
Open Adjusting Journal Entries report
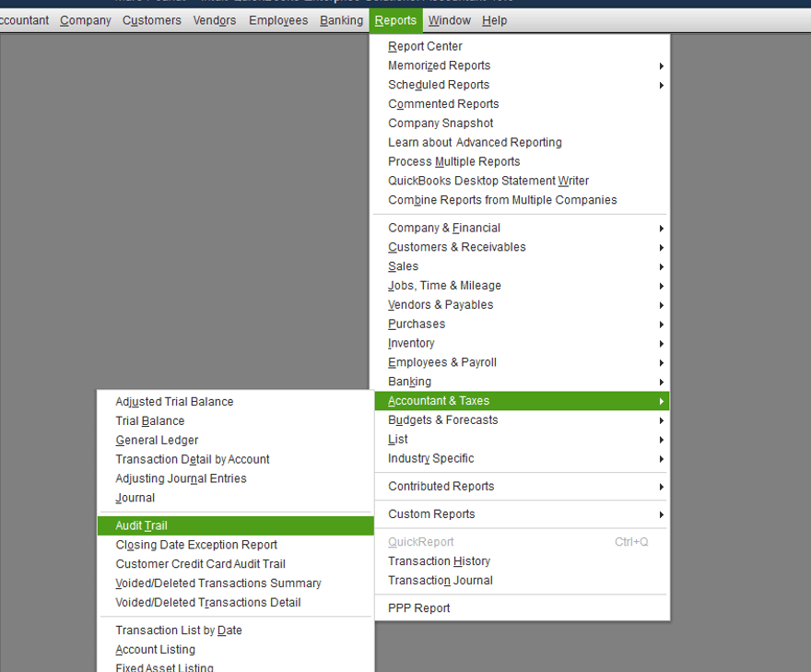235,478
